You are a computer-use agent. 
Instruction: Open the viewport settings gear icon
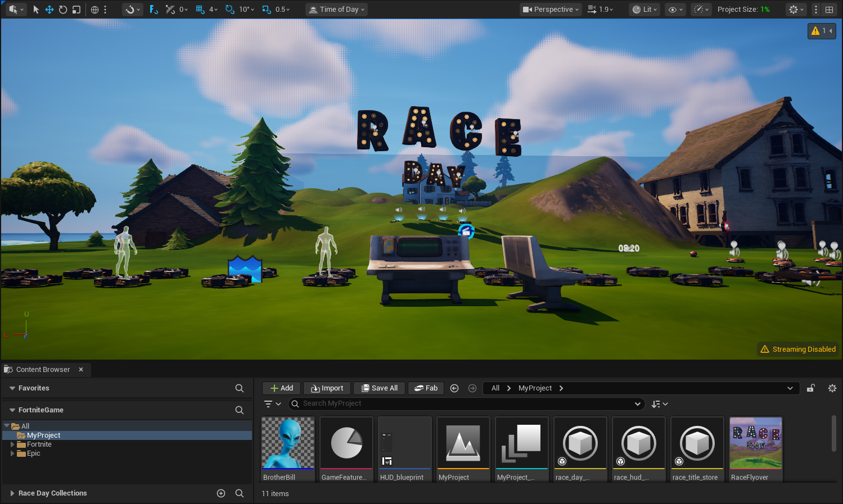point(794,10)
